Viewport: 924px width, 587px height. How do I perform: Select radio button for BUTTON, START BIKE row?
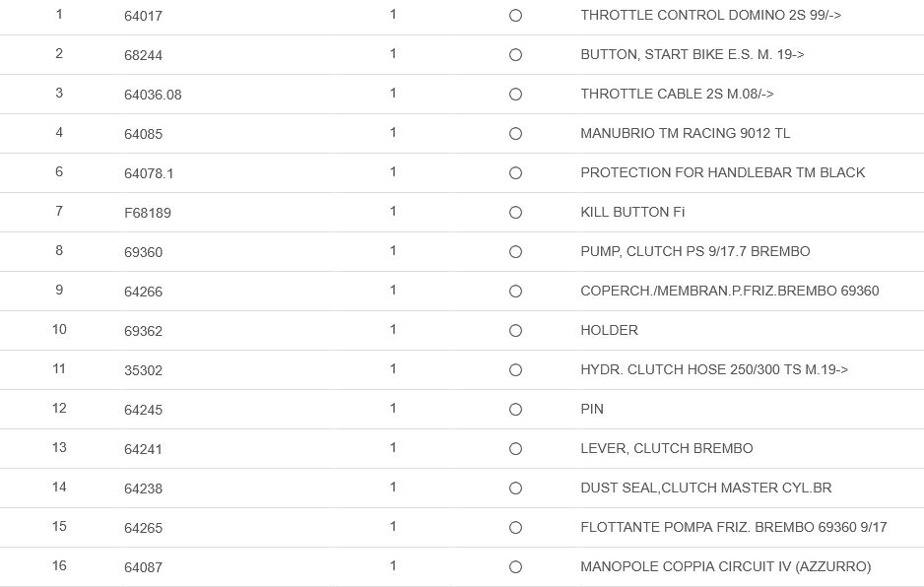pyautogui.click(x=515, y=55)
